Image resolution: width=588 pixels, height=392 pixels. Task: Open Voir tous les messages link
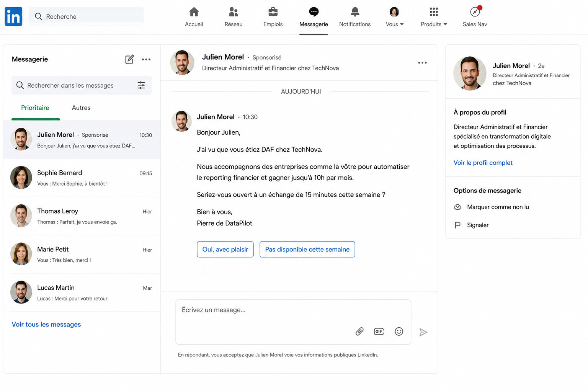[x=46, y=325]
